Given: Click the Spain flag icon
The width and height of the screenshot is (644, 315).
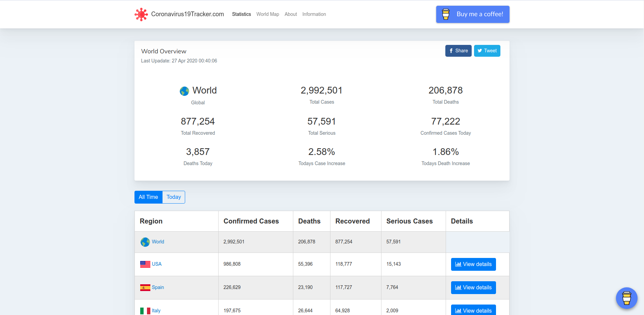Looking at the screenshot, I should click(145, 288).
